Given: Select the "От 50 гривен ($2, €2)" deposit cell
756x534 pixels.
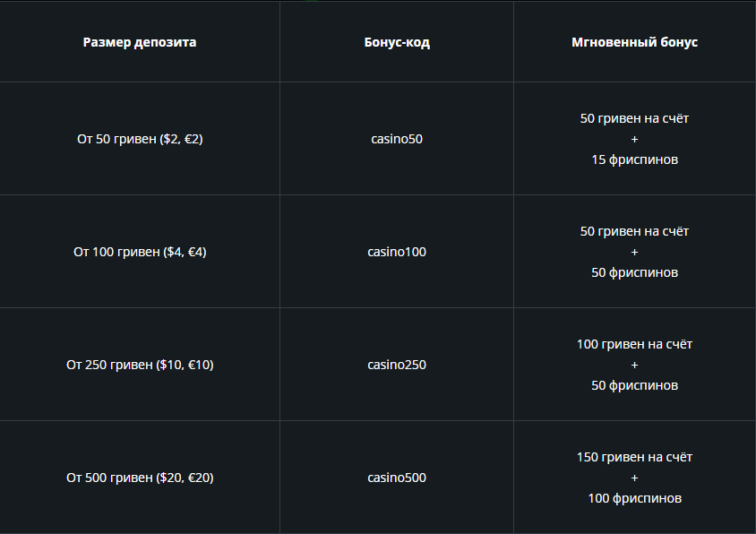Looking at the screenshot, I should point(140,139).
